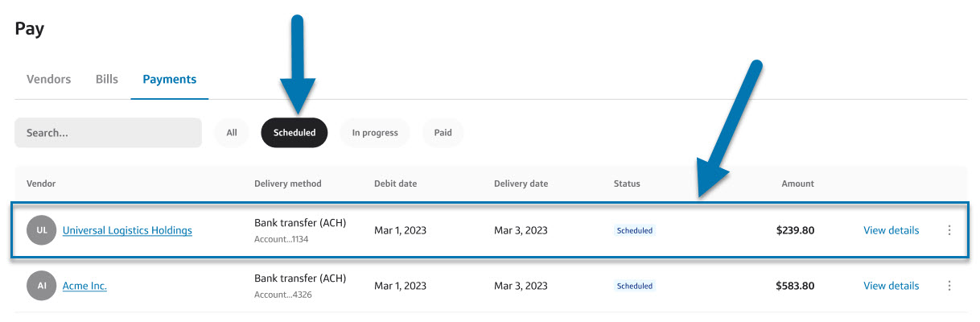This screenshot has height=322, width=980.
Task: View details of the $583.80 payment
Action: point(891,286)
